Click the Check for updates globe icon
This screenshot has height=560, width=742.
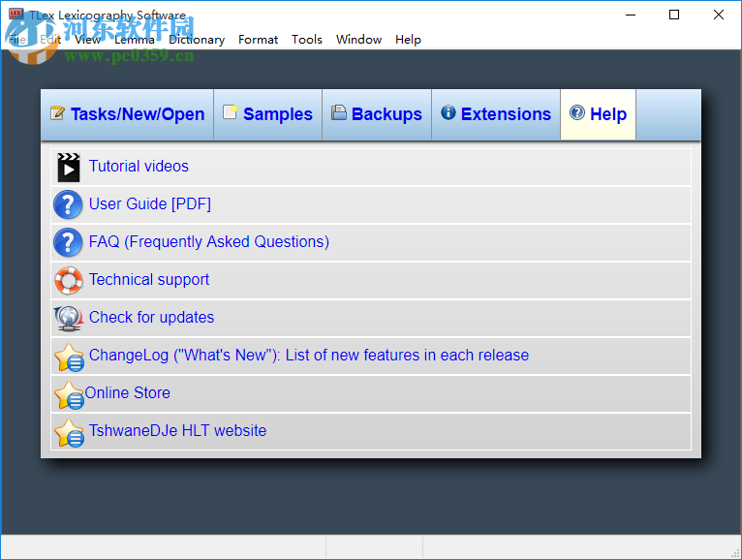click(69, 318)
